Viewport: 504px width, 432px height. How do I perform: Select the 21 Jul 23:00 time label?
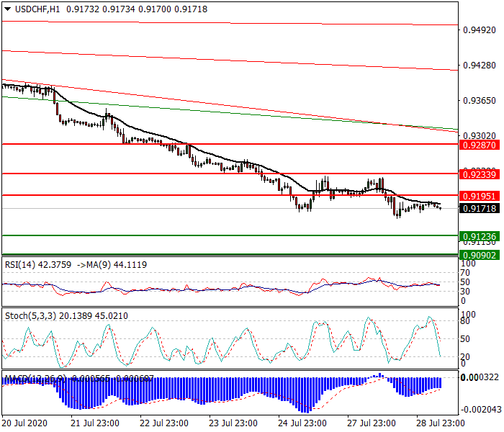pyautogui.click(x=95, y=423)
